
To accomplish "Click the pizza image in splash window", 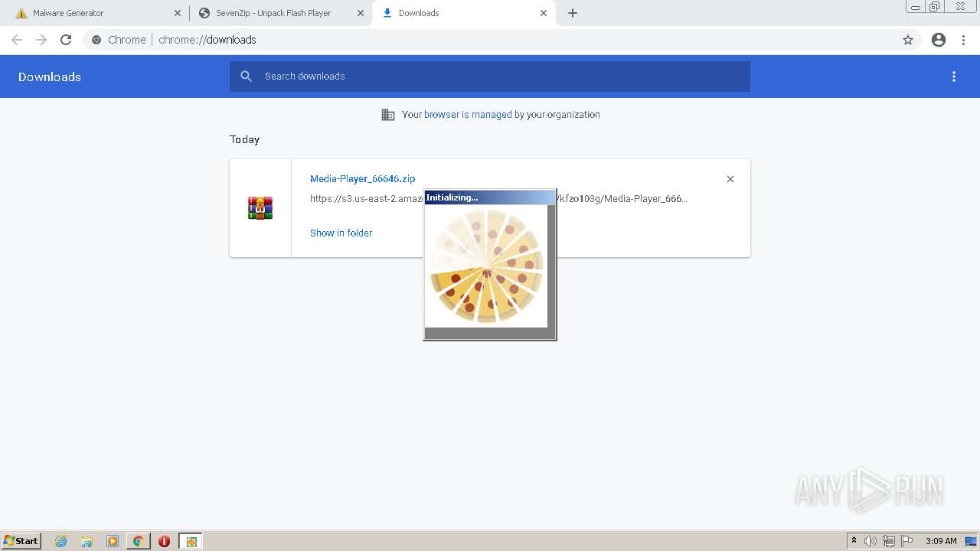I will tap(486, 266).
